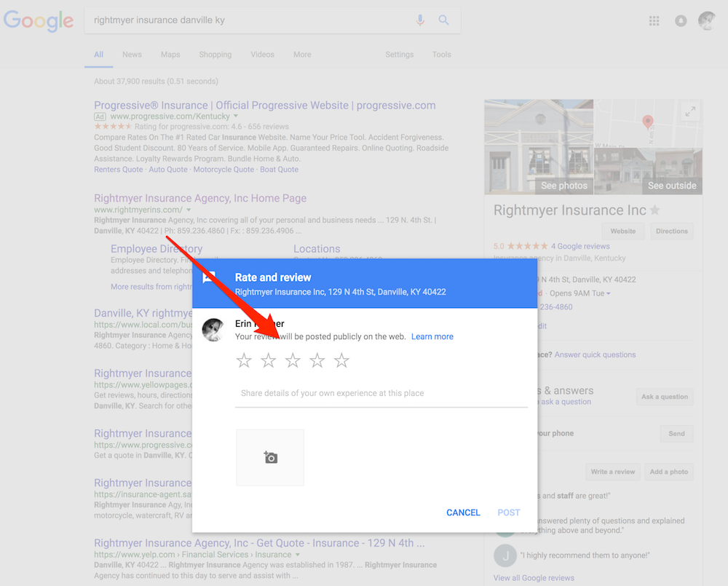The height and width of the screenshot is (586, 728).
Task: Select the All search tab
Action: 98,55
